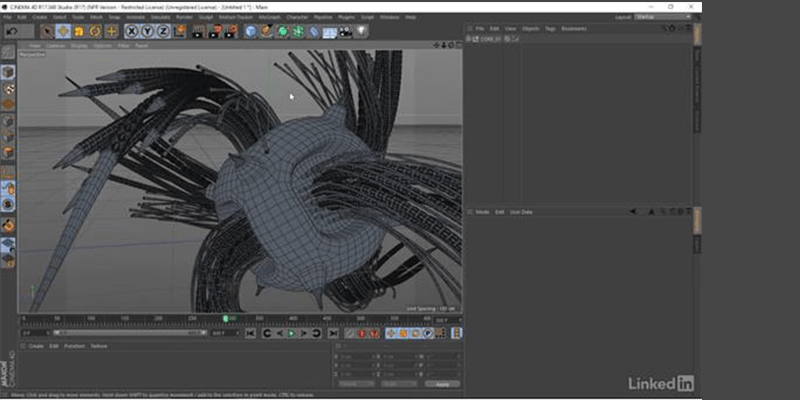Select the Rotate tool icon
This screenshot has width=800, height=400.
coord(94,31)
